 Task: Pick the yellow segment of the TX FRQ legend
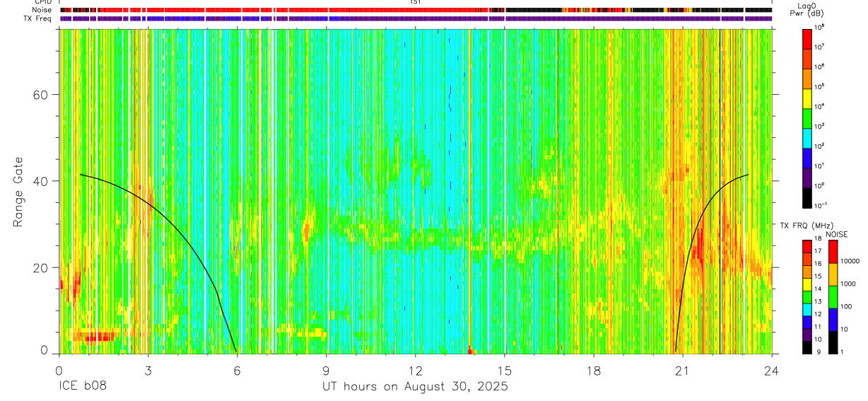click(807, 284)
